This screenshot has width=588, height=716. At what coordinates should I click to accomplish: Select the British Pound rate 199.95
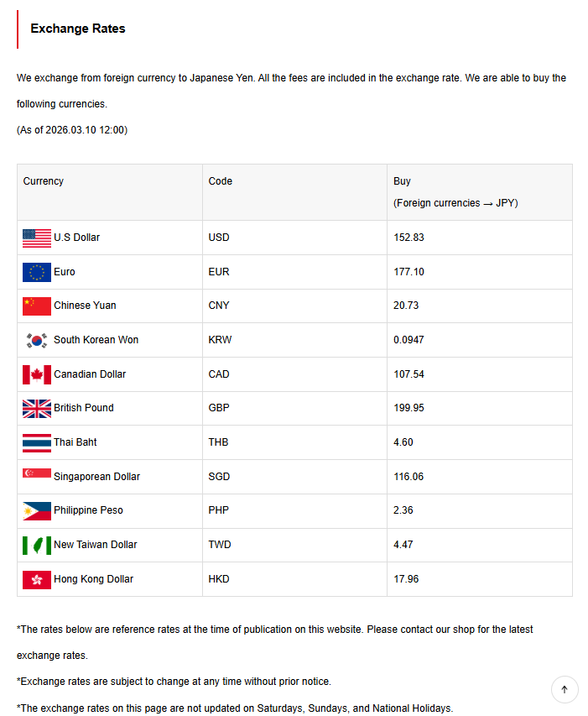coord(409,408)
